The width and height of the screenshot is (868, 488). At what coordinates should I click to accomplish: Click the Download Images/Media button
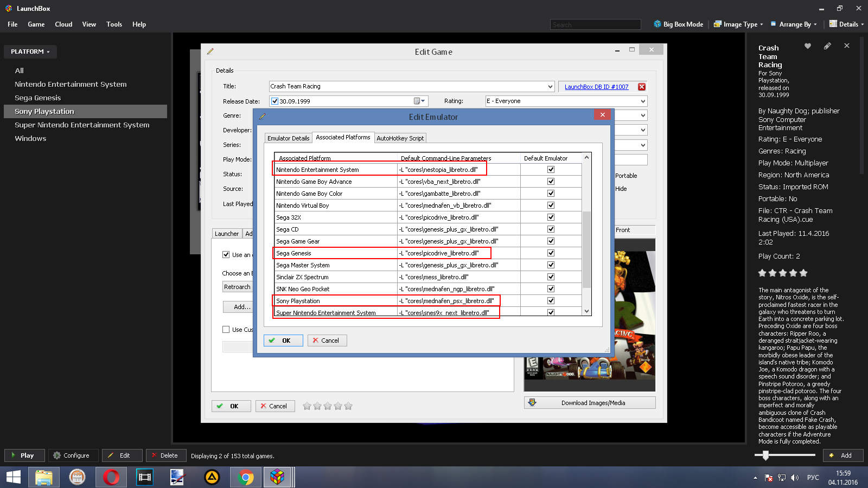click(590, 403)
